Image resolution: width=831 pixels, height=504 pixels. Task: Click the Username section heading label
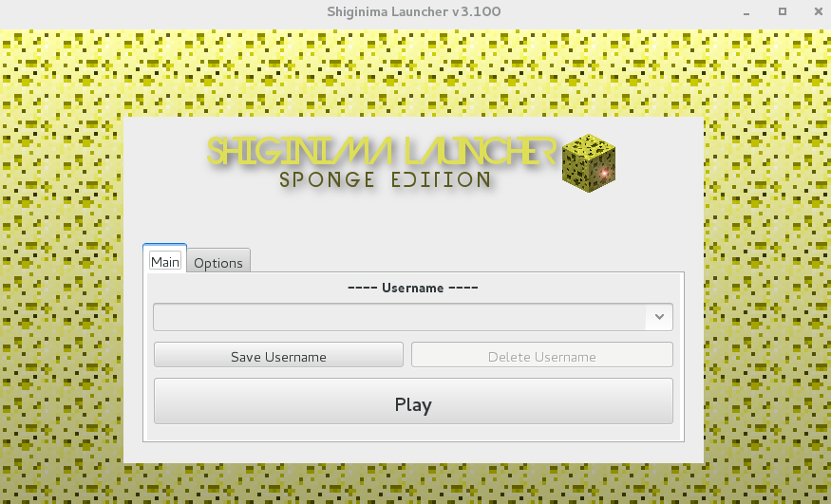413,288
